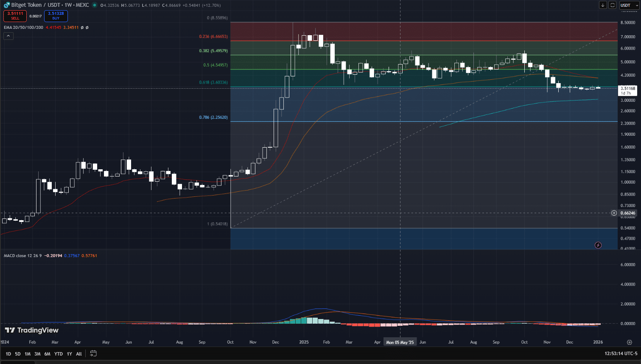Click the download/export icon at top right
The width and height of the screenshot is (641, 364).
(x=603, y=5)
